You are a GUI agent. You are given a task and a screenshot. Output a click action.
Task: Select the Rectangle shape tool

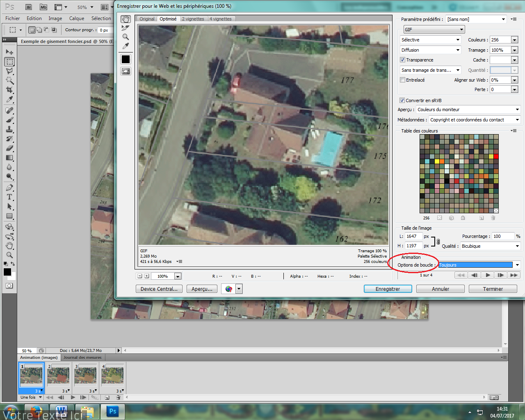(9, 216)
